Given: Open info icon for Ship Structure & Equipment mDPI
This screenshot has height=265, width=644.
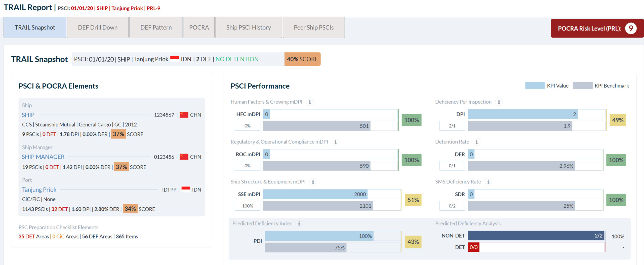Looking at the screenshot, I should click(x=313, y=182).
